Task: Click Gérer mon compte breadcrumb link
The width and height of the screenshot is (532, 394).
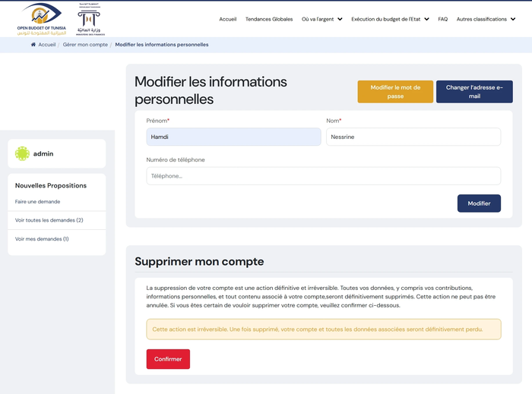Action: point(85,45)
